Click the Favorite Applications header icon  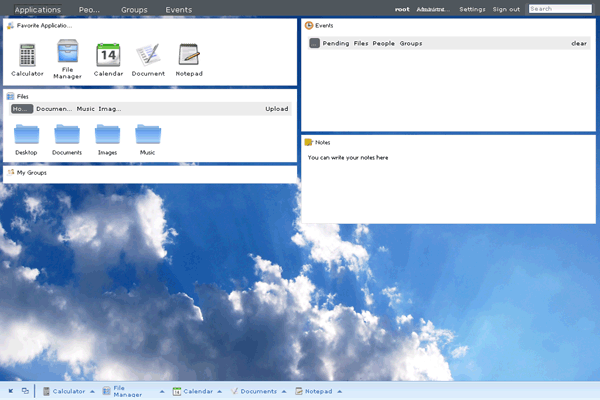[10, 26]
